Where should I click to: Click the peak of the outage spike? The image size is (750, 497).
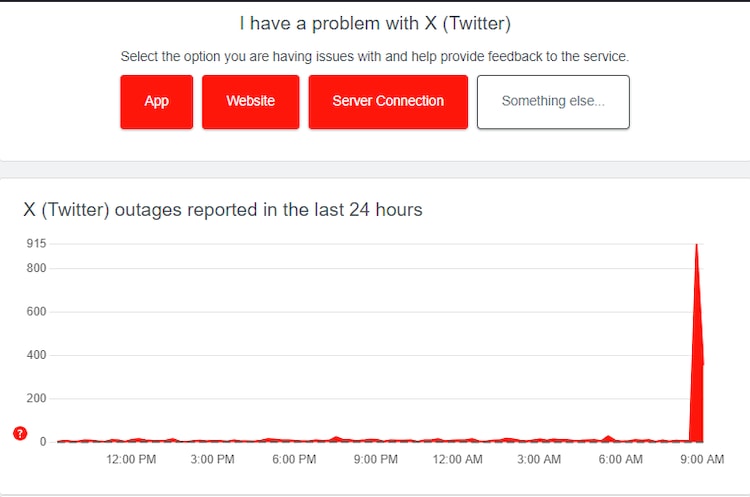click(696, 245)
